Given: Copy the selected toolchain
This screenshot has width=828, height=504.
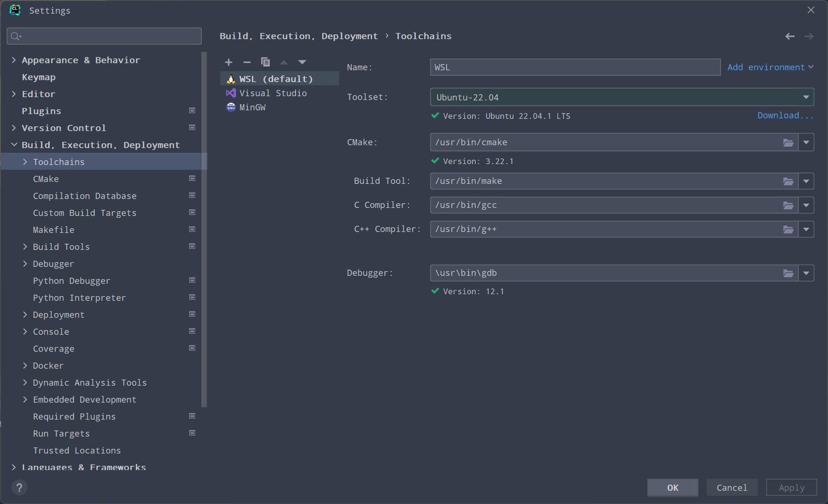Looking at the screenshot, I should coord(265,62).
